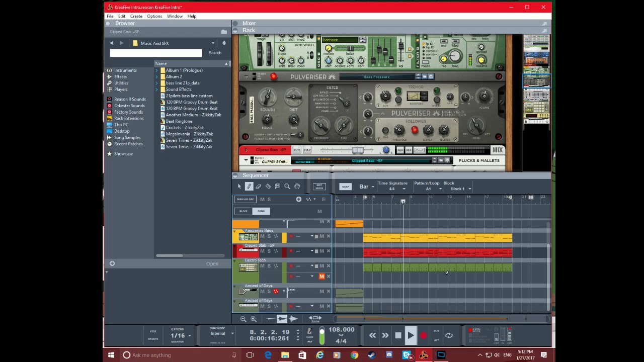The width and height of the screenshot is (644, 362).
Task: Open the Megalovania - ZikkityZak file
Action: click(x=189, y=134)
